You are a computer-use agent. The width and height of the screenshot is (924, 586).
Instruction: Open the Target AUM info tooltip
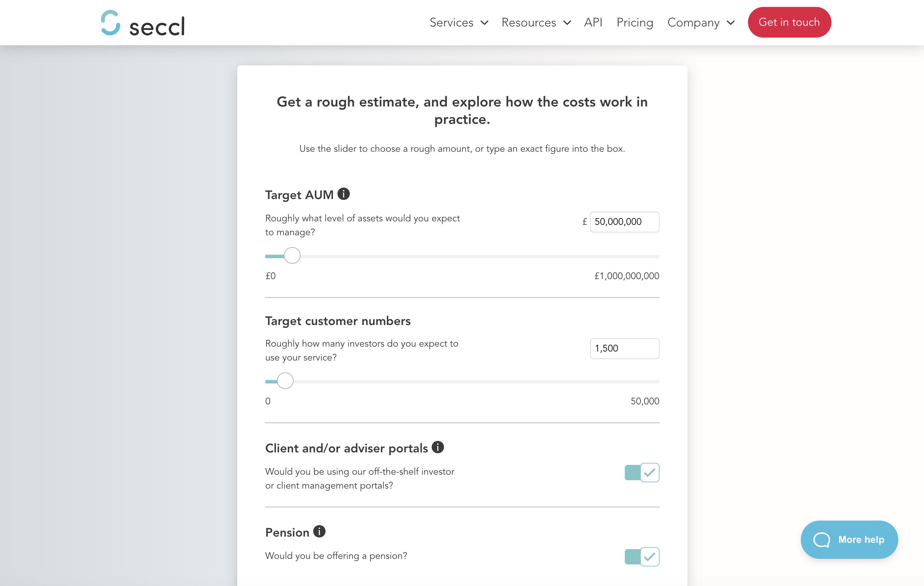pyautogui.click(x=344, y=194)
